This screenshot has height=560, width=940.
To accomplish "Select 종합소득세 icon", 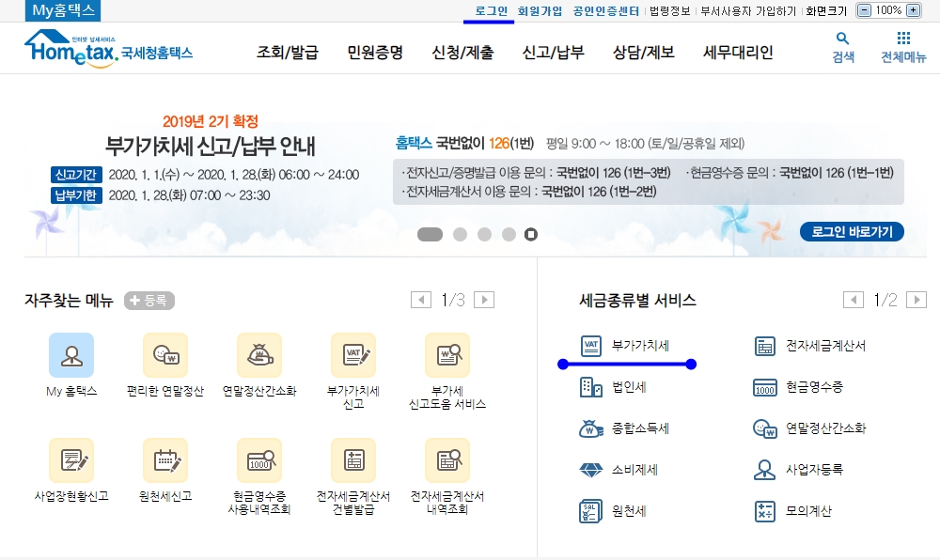I will [x=591, y=428].
